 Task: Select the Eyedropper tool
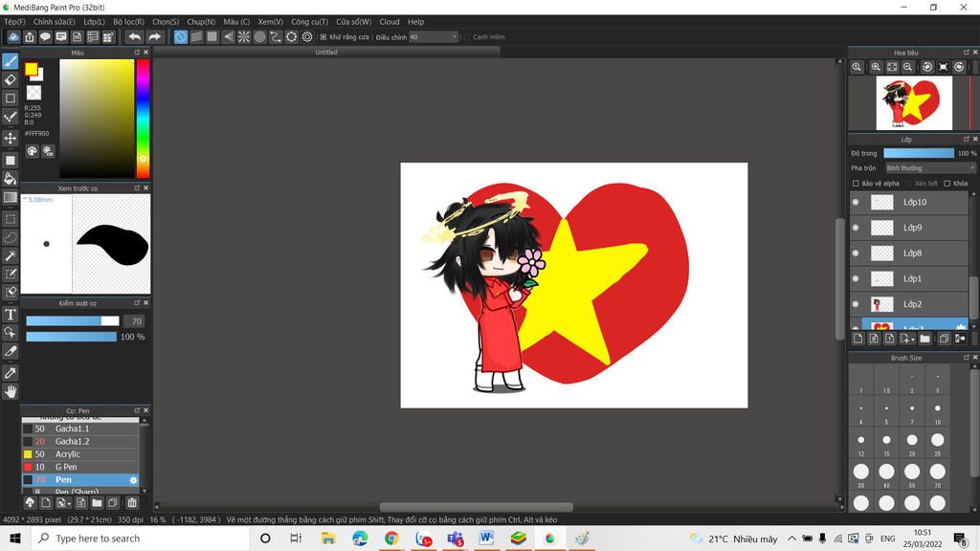(x=10, y=373)
